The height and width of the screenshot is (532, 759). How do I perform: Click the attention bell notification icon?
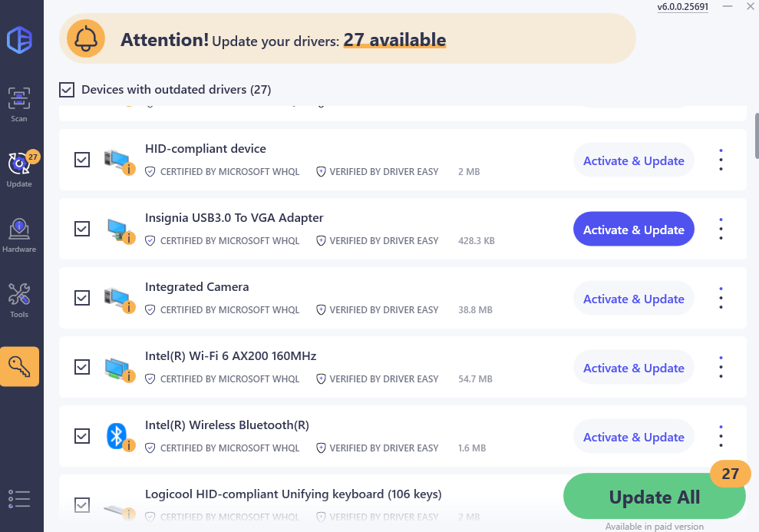86,38
